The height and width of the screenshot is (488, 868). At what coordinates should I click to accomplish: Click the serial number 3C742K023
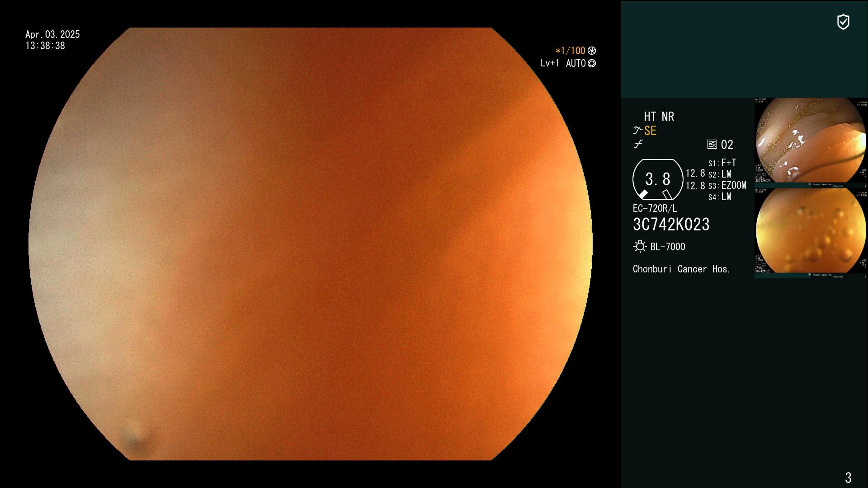(671, 225)
